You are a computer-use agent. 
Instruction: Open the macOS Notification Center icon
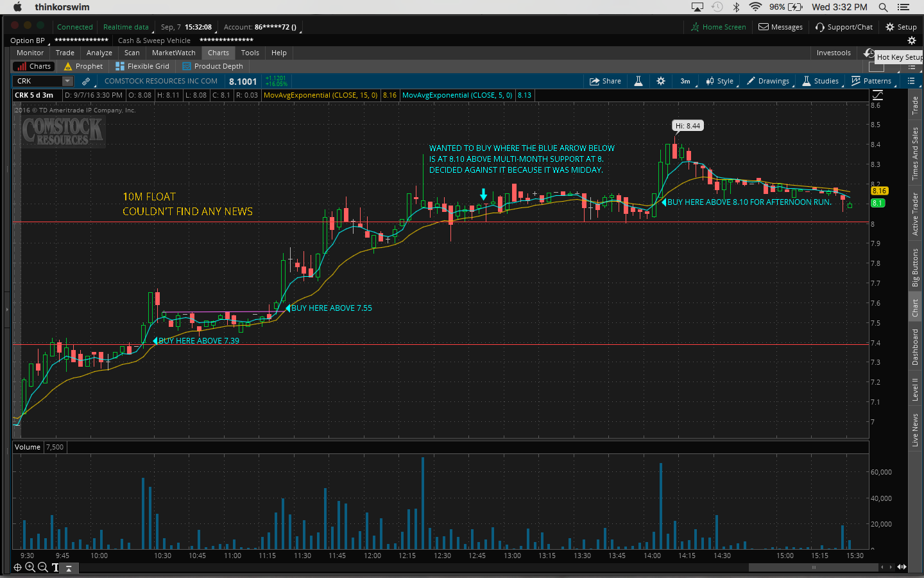pos(903,7)
